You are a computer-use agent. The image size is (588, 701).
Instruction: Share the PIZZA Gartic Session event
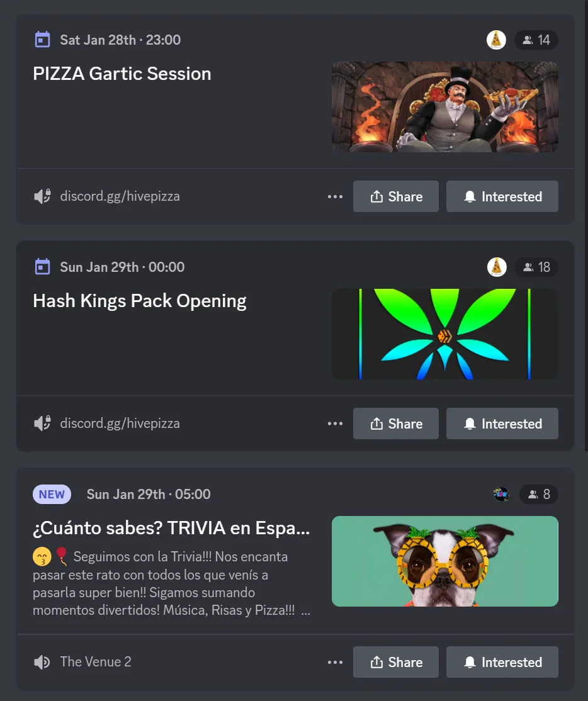(396, 196)
